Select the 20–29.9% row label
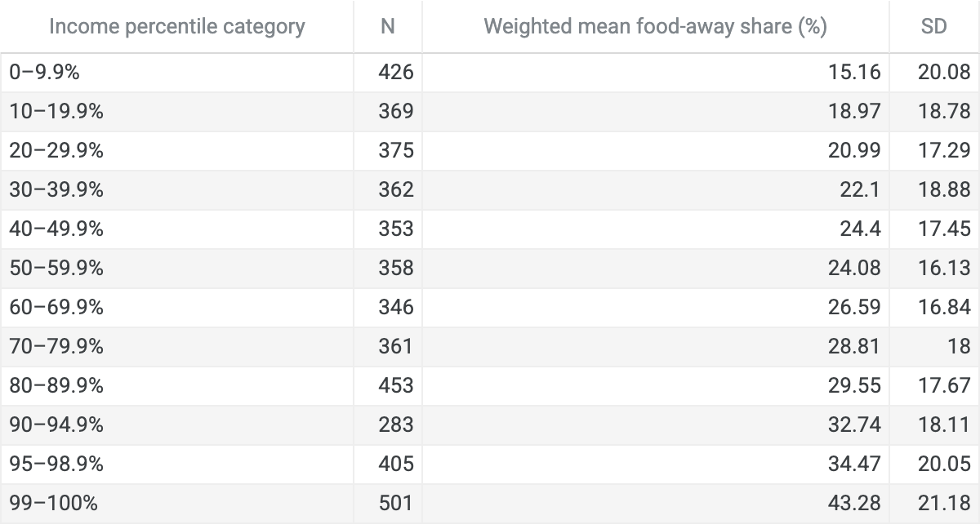The image size is (980, 529). coord(176,151)
